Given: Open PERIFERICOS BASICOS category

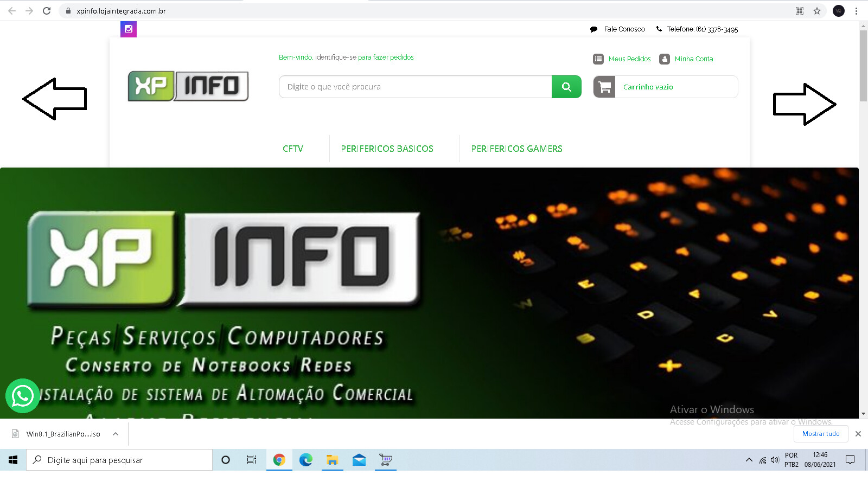Looking at the screenshot, I should click(387, 149).
